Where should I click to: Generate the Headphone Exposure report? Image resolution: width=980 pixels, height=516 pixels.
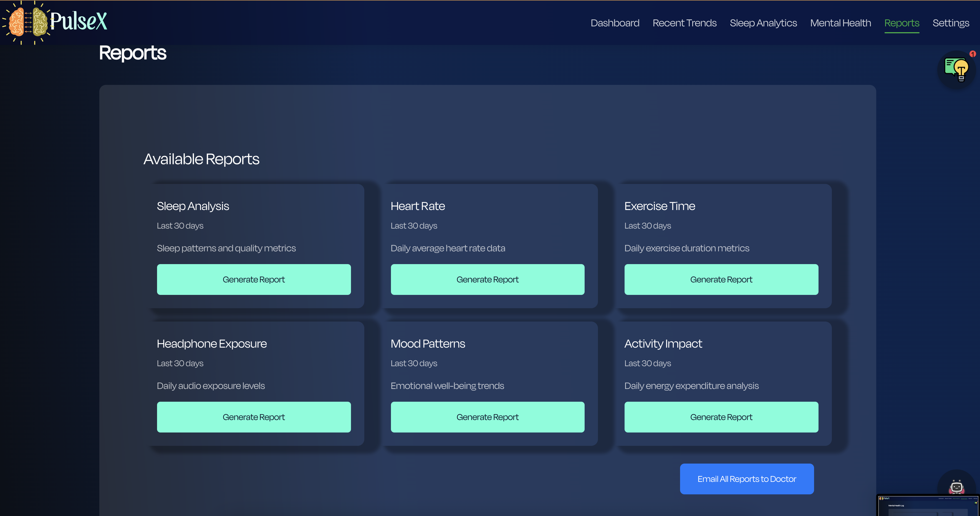[254, 417]
